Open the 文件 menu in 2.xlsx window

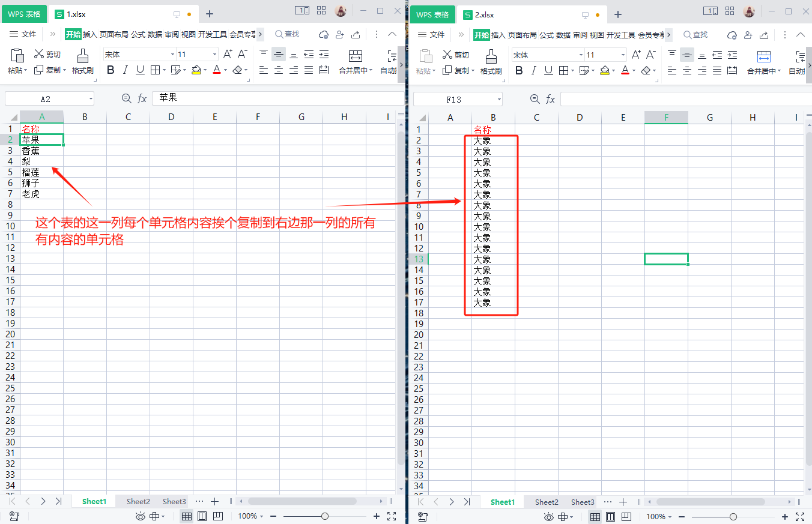[x=431, y=35]
